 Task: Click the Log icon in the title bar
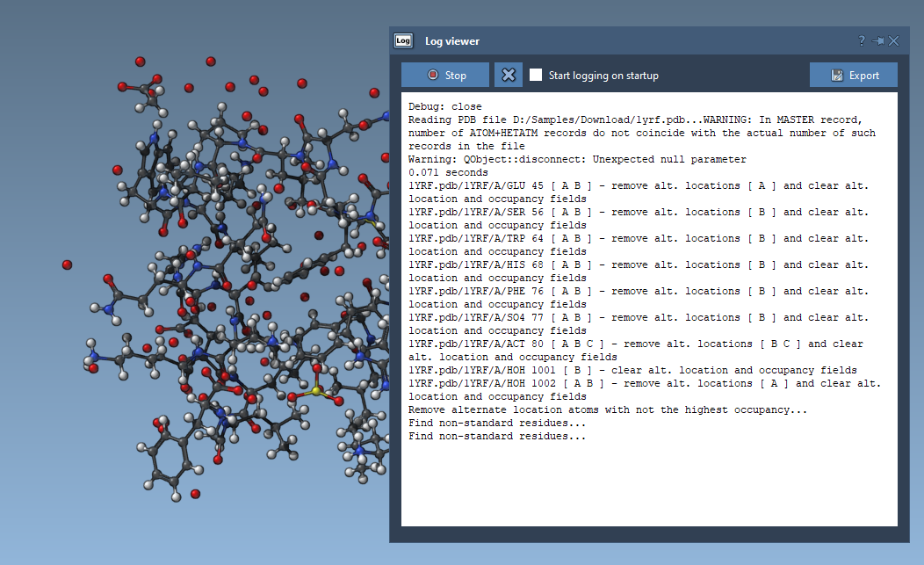(x=403, y=40)
